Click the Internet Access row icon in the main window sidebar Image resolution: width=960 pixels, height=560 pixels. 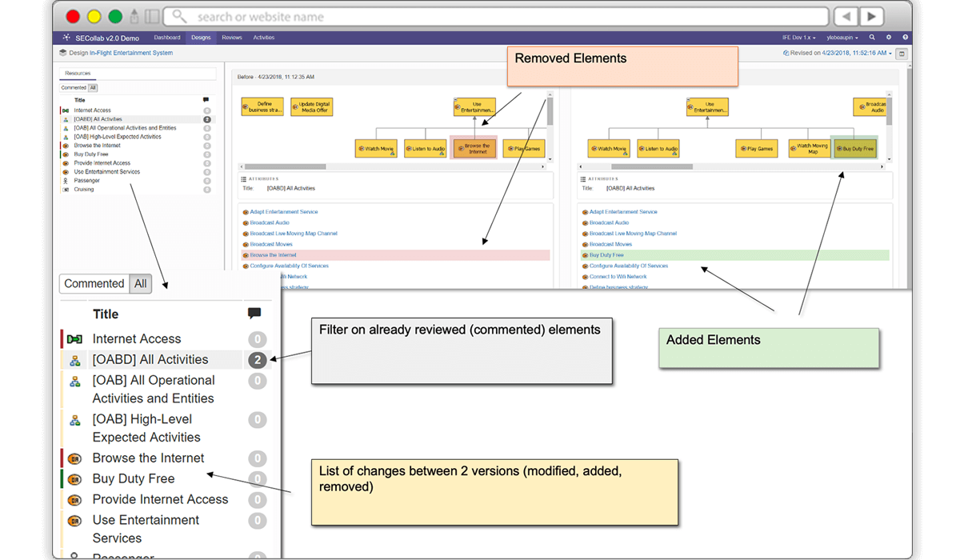tap(66, 110)
